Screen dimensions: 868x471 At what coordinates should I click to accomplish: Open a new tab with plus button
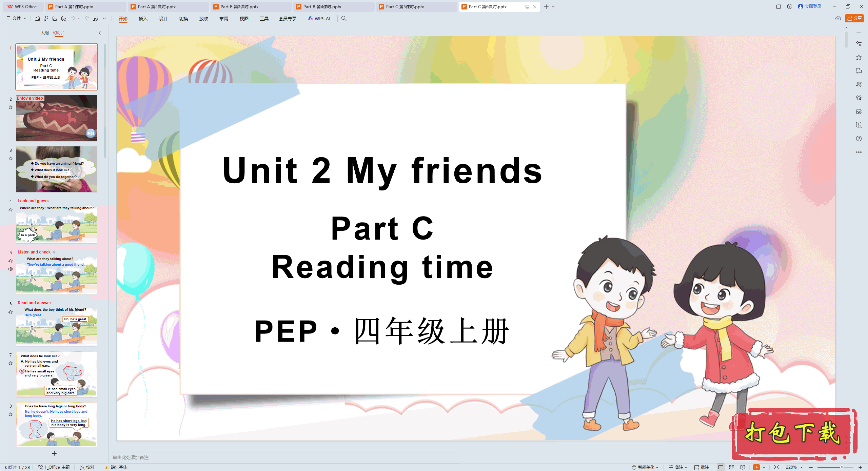546,7
